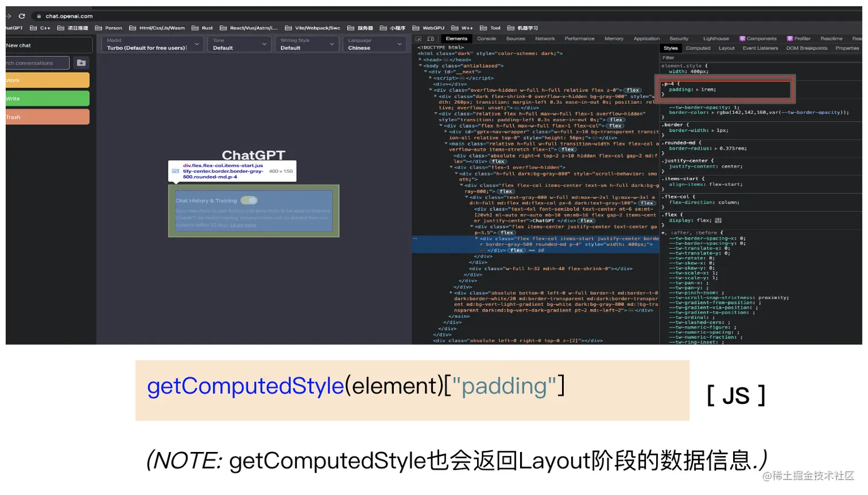Open the Tool bookmarks folder
868x495 pixels.
pyautogui.click(x=490, y=28)
